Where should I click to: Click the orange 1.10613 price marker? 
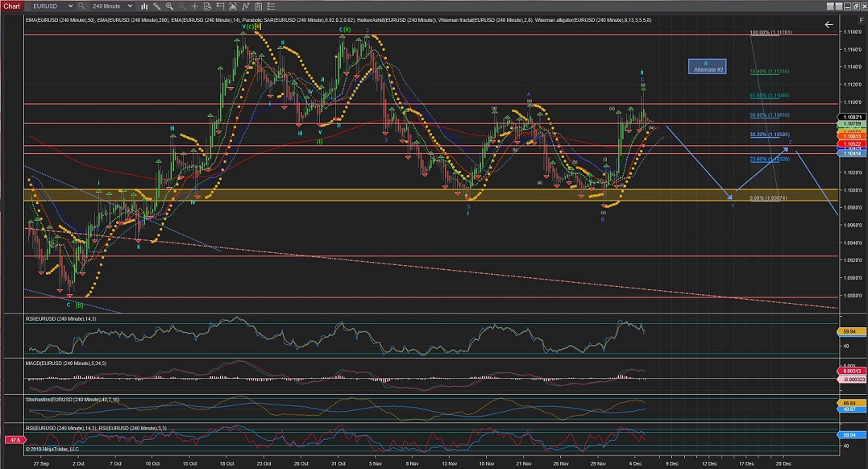pyautogui.click(x=851, y=136)
